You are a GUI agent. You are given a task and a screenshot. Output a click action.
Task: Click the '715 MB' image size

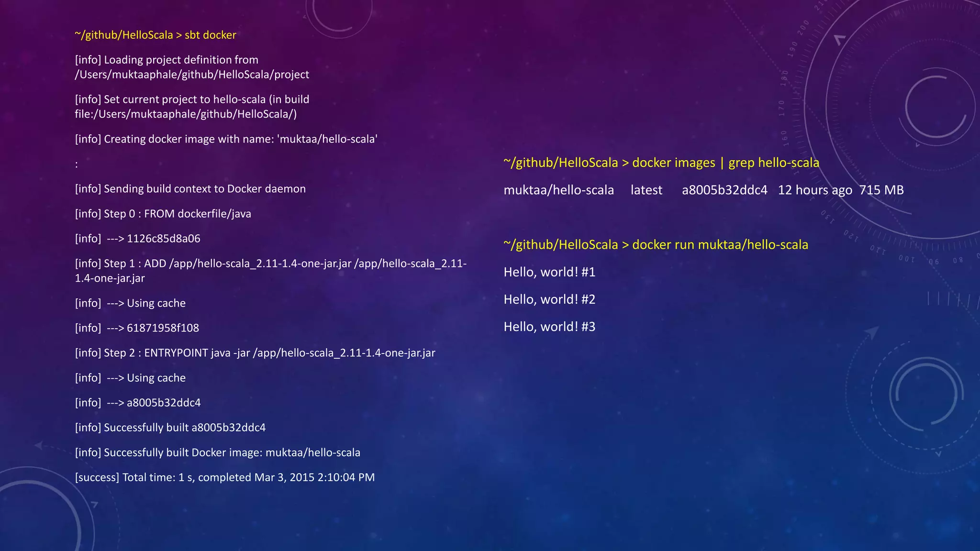click(881, 190)
